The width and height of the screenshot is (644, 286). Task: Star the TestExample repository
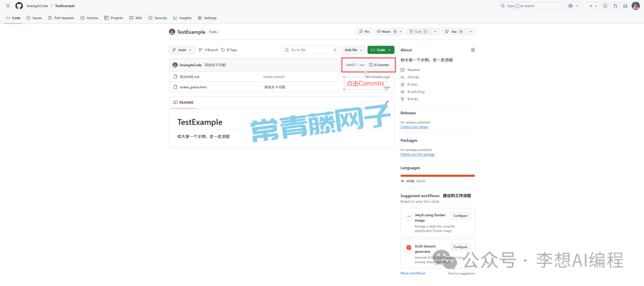click(454, 32)
